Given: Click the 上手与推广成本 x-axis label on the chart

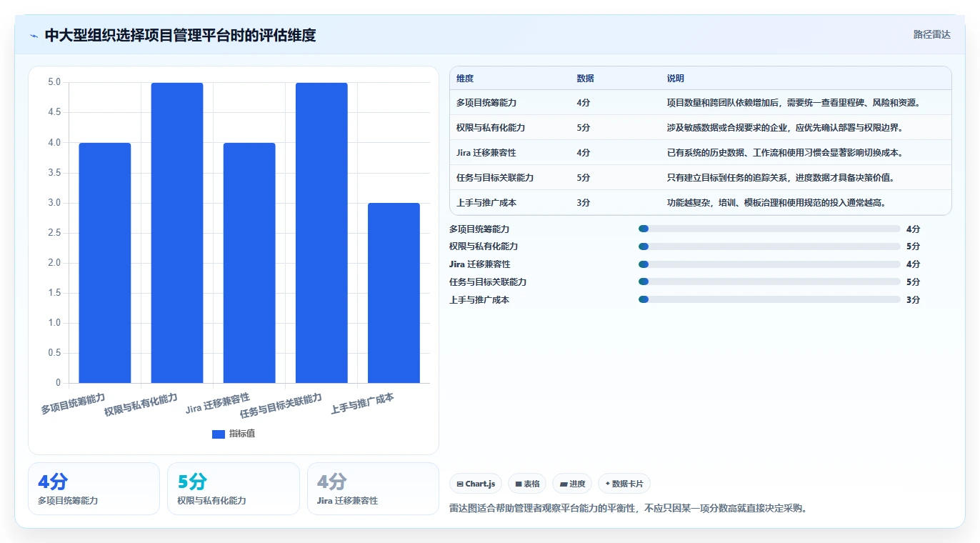Looking at the screenshot, I should pos(362,404).
